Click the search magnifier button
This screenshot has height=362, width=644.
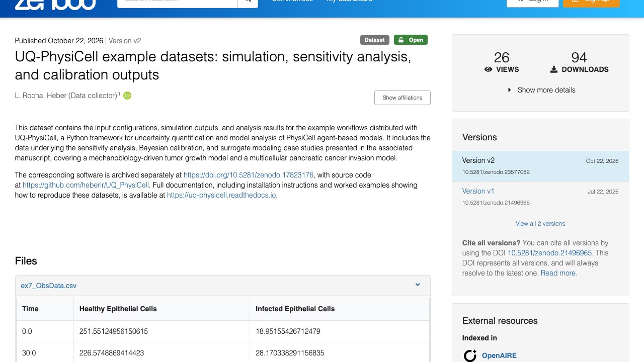click(248, 2)
